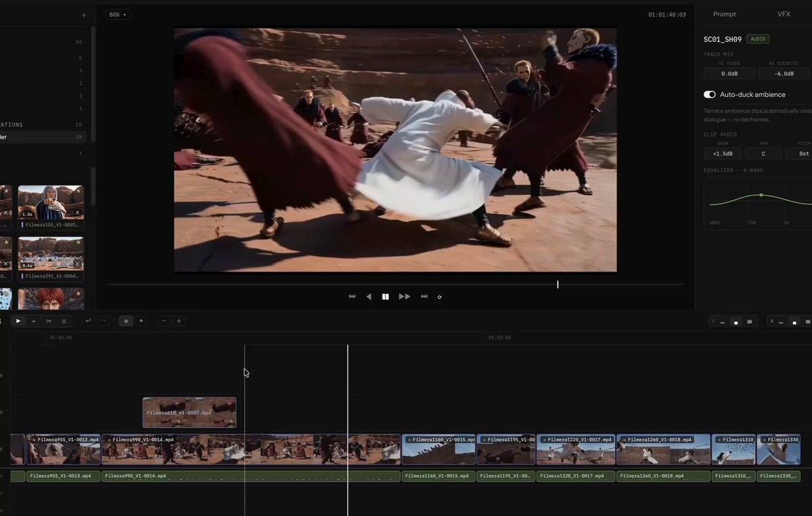Switch to the VFX tab
This screenshot has width=812, height=516.
click(x=784, y=14)
